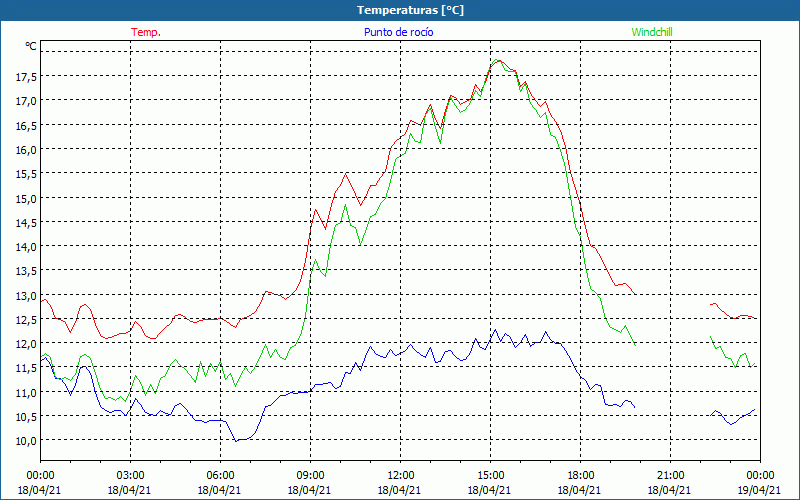Click the 21:00 time axis label

[670, 476]
